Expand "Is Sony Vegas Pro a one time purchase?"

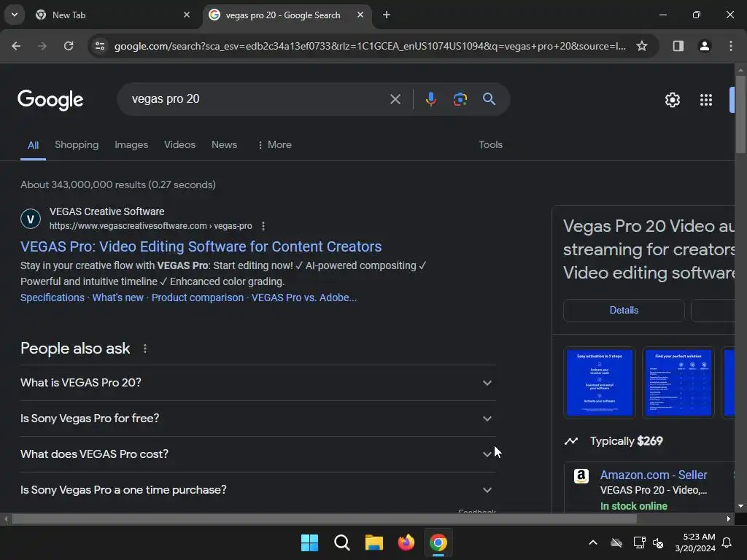[258, 490]
